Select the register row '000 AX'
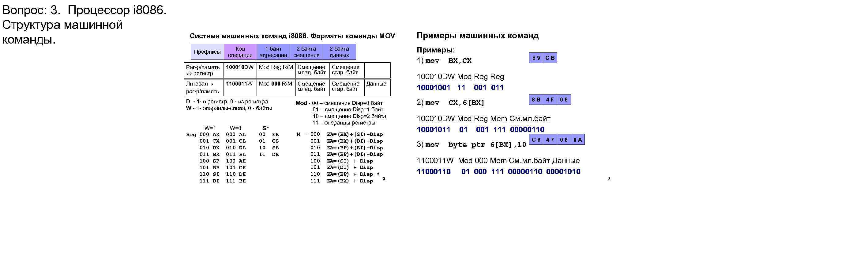 pos(209,134)
